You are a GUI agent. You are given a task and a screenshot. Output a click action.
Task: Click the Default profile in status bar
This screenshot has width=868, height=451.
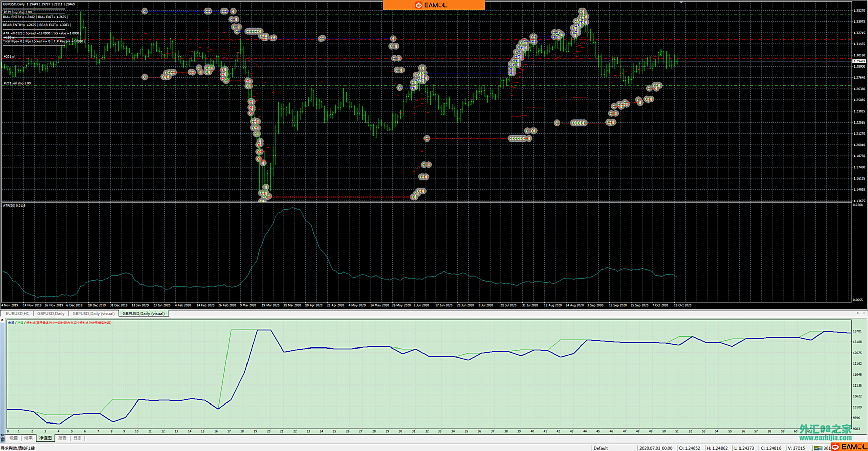[600, 448]
